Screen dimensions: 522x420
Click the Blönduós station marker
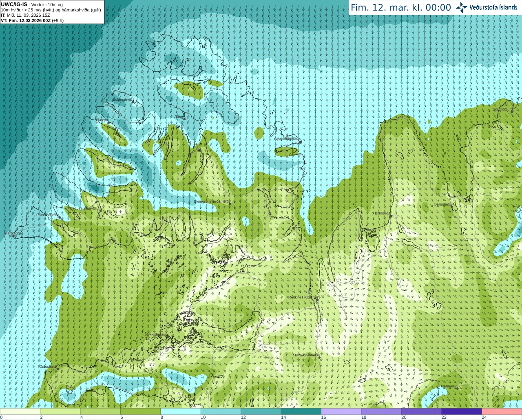point(390,216)
